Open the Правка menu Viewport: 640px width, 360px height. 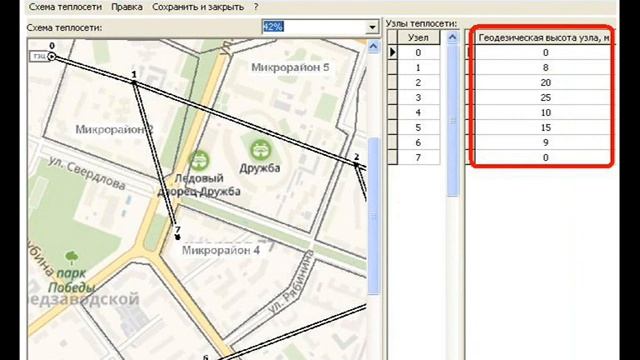[127, 7]
